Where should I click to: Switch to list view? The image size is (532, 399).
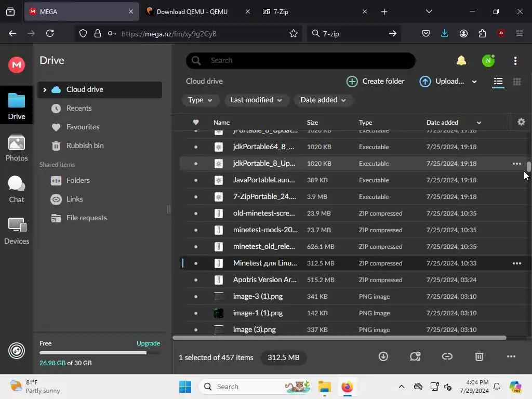498,82
